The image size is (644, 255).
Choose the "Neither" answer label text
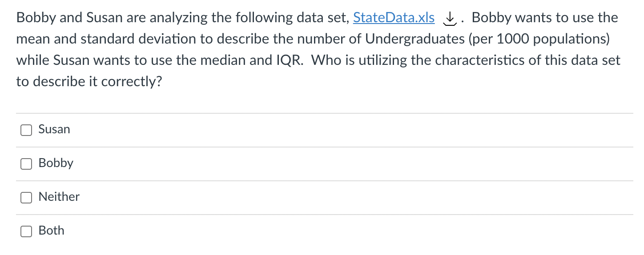pyautogui.click(x=59, y=197)
